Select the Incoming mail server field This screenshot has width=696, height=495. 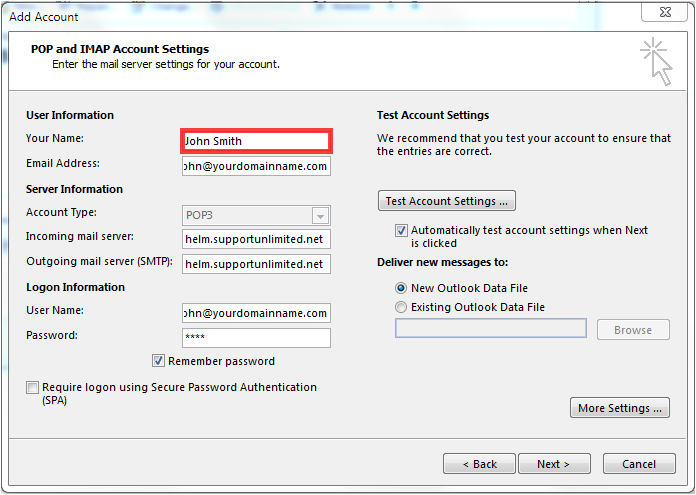coord(256,239)
